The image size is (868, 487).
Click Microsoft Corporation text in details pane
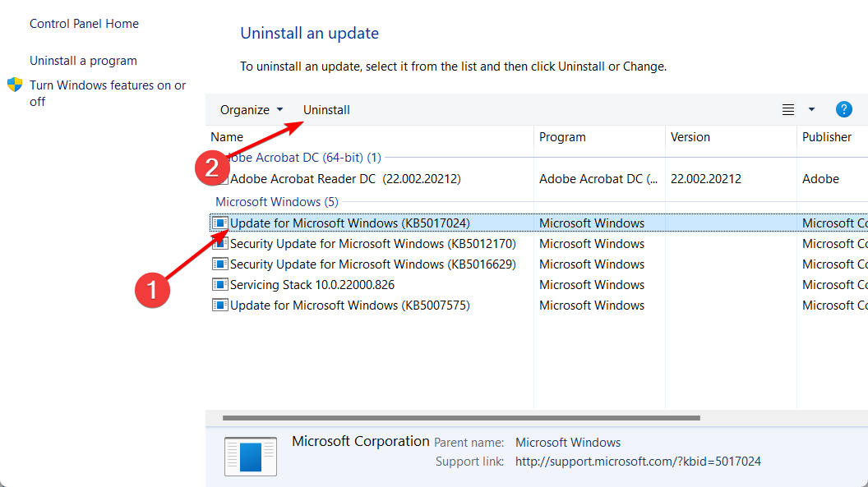coord(360,441)
